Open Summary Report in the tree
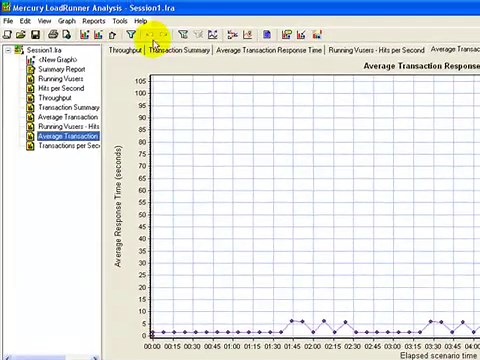Viewport: 480px width, 360px height. (x=62, y=69)
